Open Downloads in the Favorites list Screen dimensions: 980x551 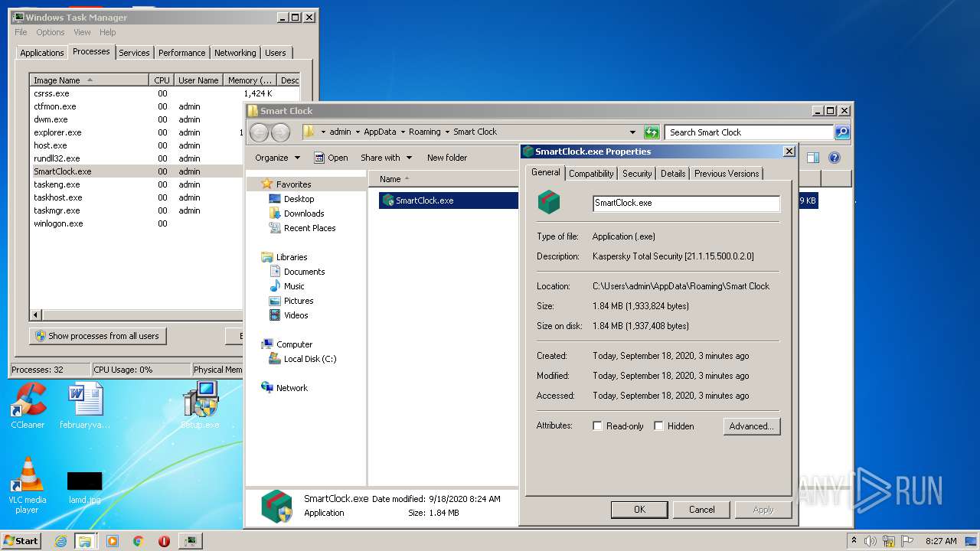click(x=304, y=214)
